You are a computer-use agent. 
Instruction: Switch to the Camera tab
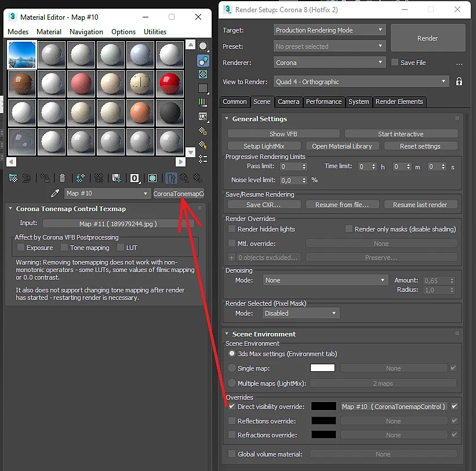tap(288, 102)
